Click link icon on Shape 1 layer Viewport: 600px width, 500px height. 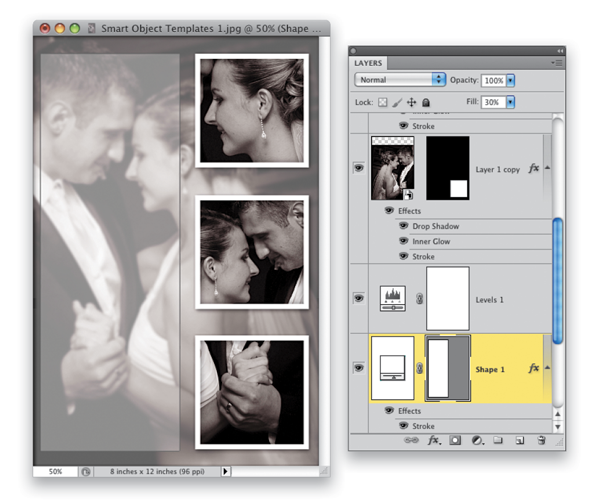coord(419,368)
